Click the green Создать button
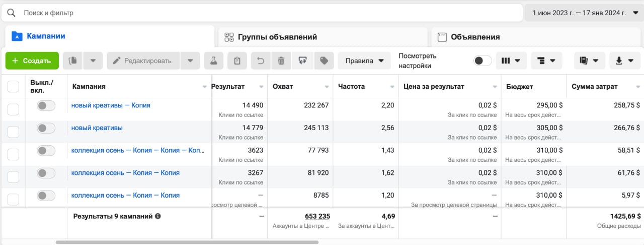This screenshot has height=245, width=644. (x=32, y=60)
